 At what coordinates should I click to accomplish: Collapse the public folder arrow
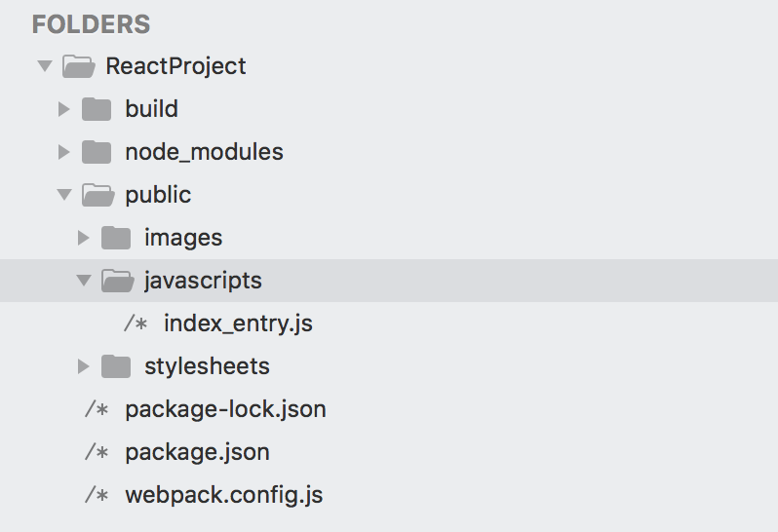[64, 194]
